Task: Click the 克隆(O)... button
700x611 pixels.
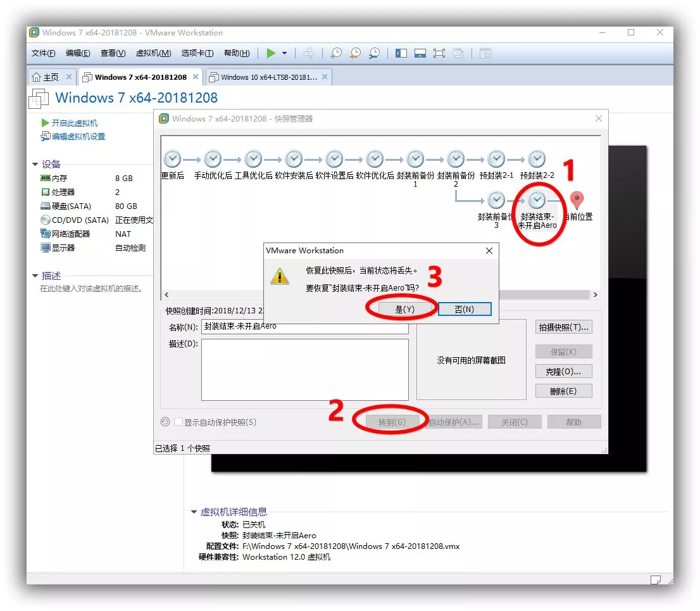Action: [x=564, y=371]
